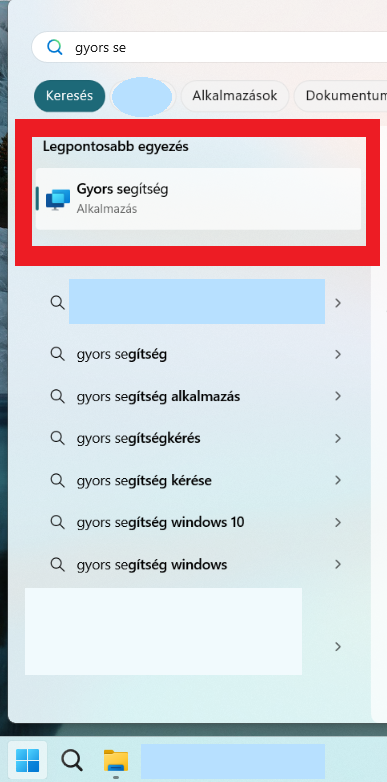
Task: Expand chevron beside 'gyors segítség kérése'
Action: 338,481
